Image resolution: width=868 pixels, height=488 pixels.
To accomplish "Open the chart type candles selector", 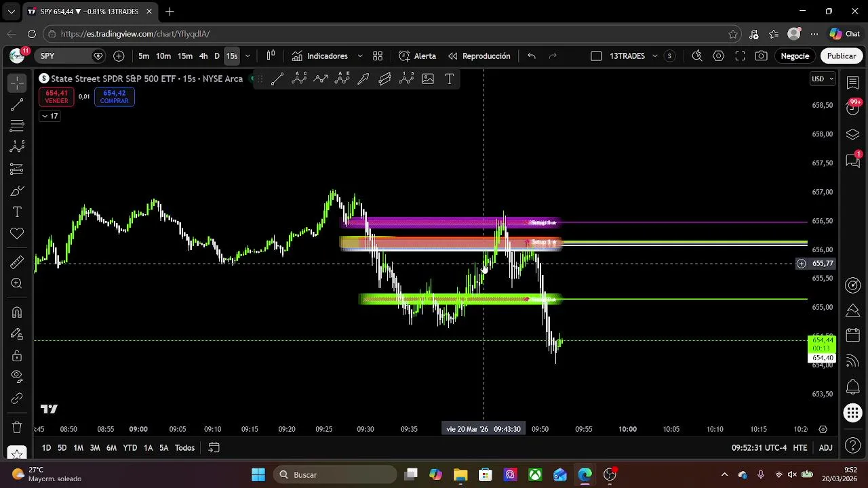I will tap(271, 56).
